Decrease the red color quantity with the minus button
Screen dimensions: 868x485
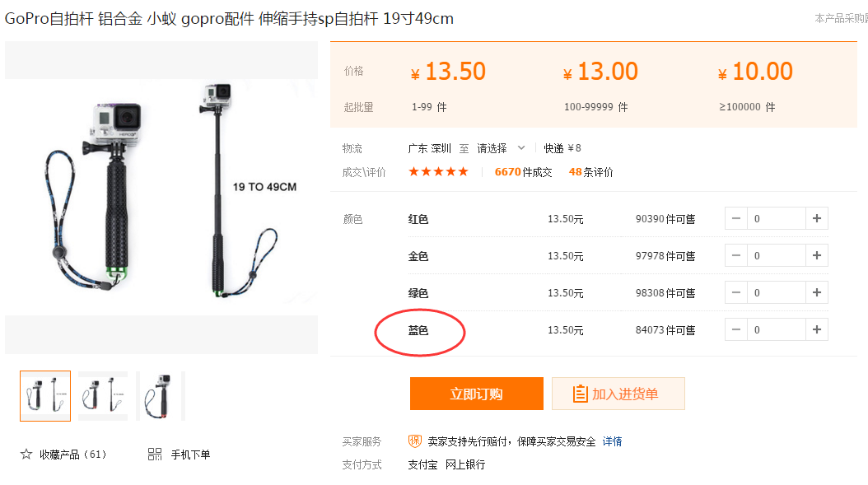(736, 219)
